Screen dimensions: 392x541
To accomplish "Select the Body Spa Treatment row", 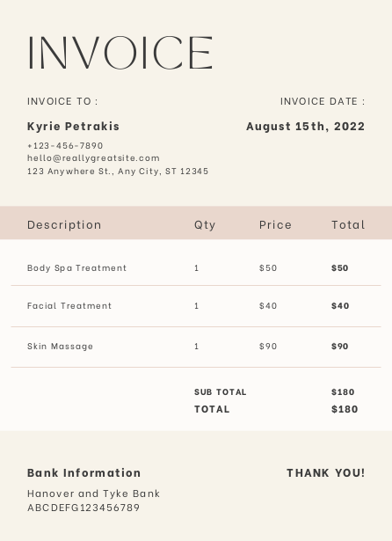I will click(196, 268).
